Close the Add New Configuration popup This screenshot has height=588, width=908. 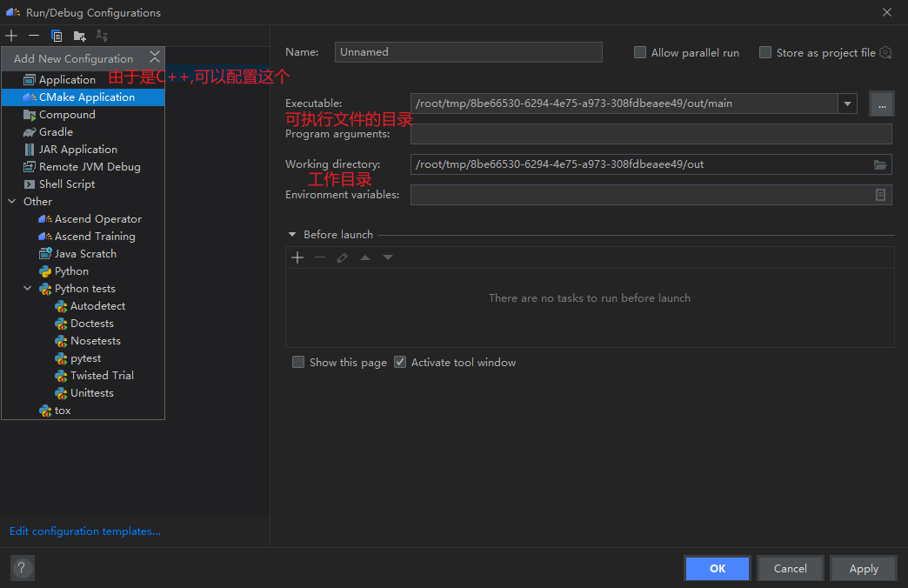click(155, 57)
